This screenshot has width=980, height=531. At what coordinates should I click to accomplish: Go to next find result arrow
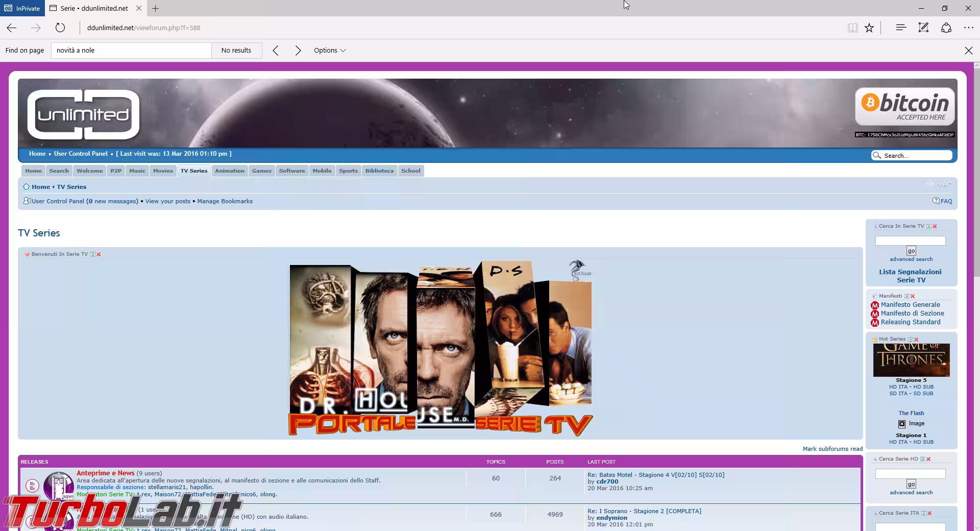(298, 51)
